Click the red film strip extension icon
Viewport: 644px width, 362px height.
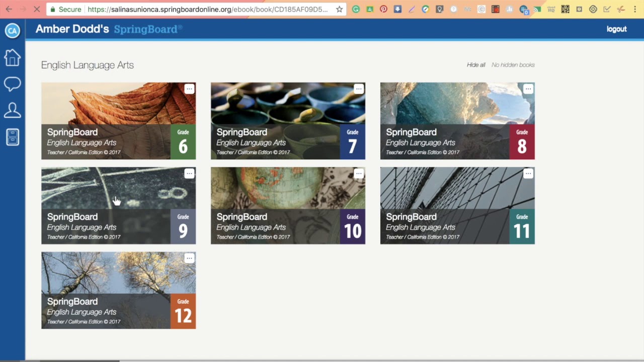click(x=495, y=9)
